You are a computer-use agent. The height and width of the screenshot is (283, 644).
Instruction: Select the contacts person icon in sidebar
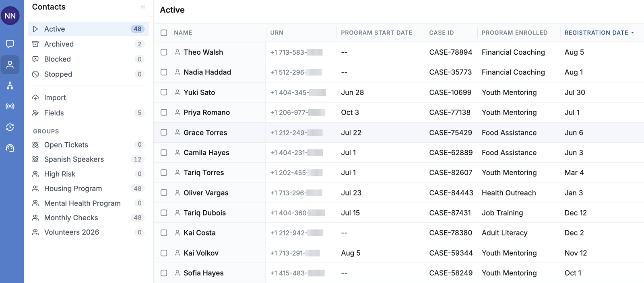[10, 65]
